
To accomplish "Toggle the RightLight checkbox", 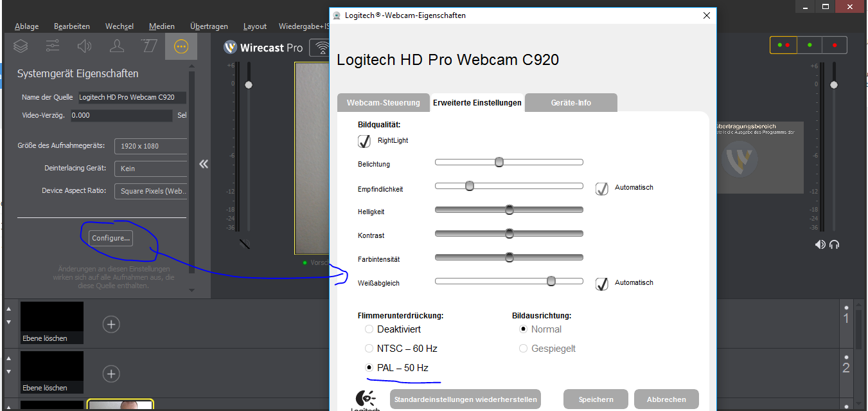I will [x=364, y=141].
